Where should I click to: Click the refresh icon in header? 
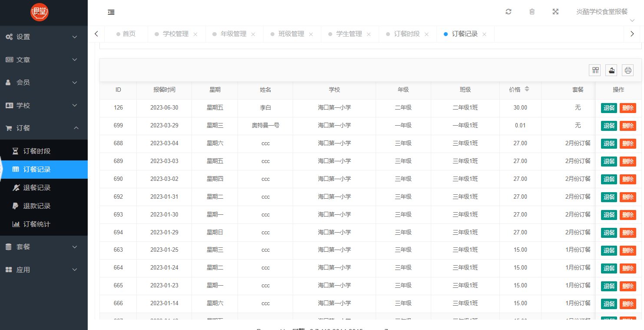[509, 12]
